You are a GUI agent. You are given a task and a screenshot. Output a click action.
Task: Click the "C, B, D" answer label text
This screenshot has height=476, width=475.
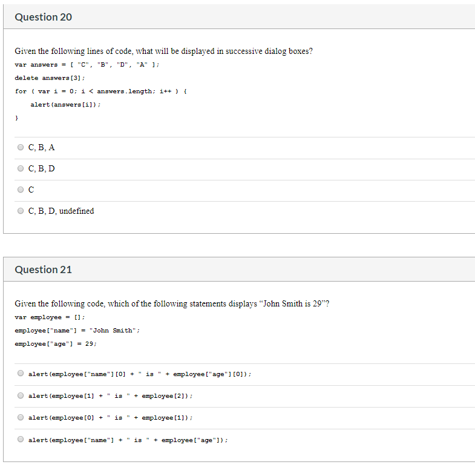coord(41,169)
